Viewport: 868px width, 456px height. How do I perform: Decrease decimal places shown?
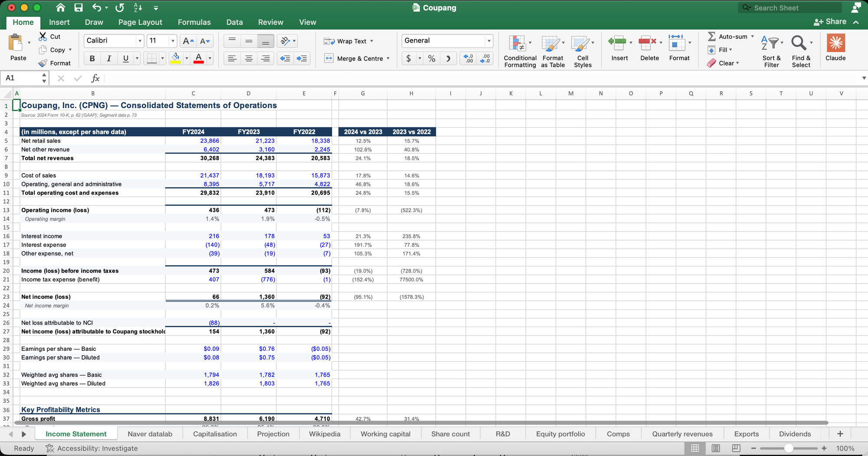pyautogui.click(x=485, y=59)
